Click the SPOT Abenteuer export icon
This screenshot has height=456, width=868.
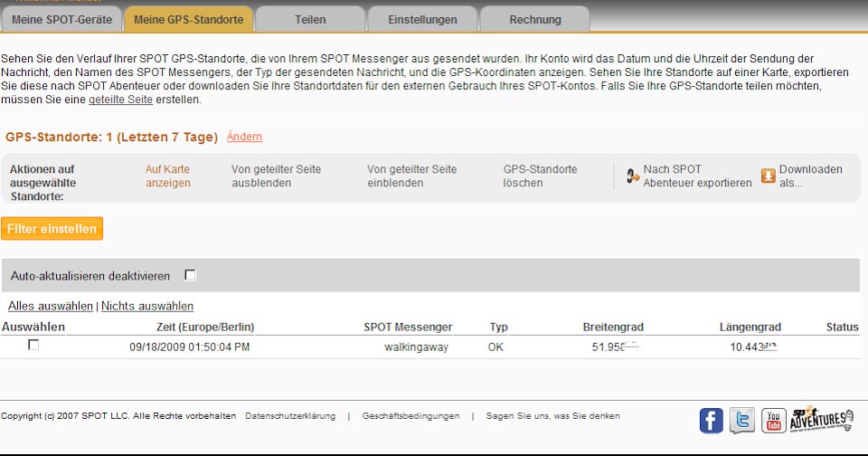tap(633, 176)
